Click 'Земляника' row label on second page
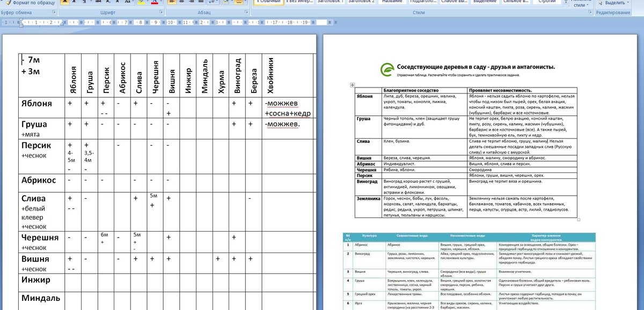The image size is (644, 310). 368,198
